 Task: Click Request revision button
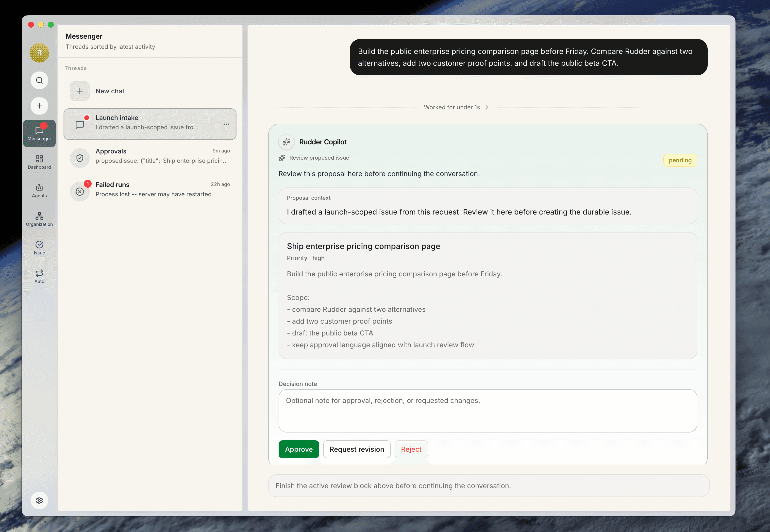click(357, 449)
